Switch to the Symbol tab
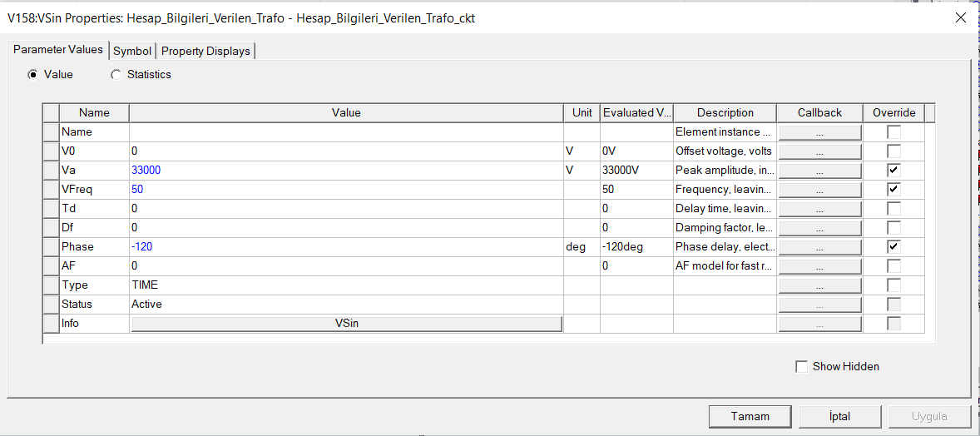This screenshot has width=980, height=436. point(132,52)
